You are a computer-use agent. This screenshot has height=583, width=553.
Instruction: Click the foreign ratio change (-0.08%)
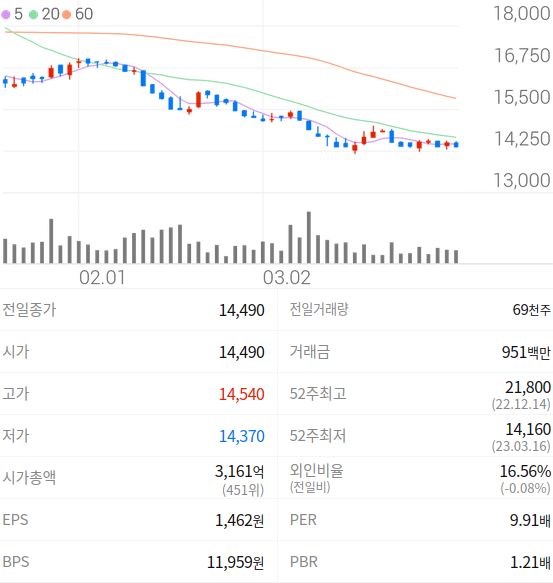point(525,488)
